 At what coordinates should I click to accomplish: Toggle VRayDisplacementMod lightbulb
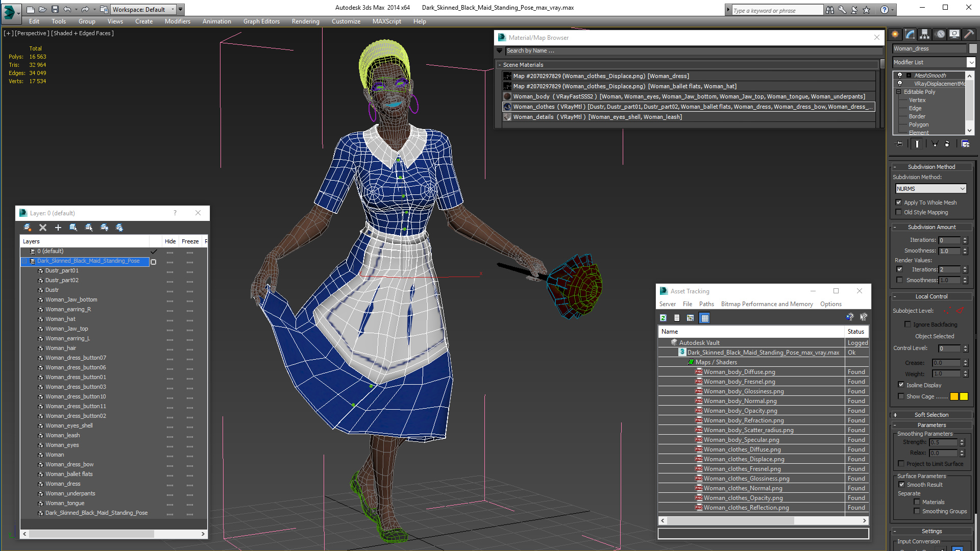900,84
